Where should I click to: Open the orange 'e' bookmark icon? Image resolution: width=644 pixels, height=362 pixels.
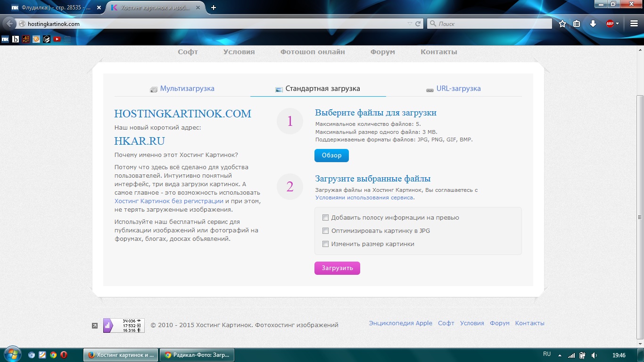click(x=36, y=39)
